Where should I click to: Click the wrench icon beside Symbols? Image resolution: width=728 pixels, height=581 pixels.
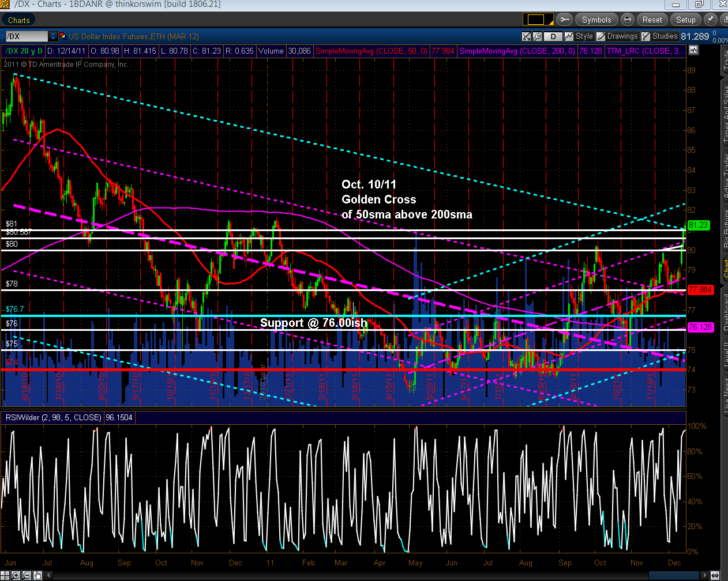click(564, 20)
